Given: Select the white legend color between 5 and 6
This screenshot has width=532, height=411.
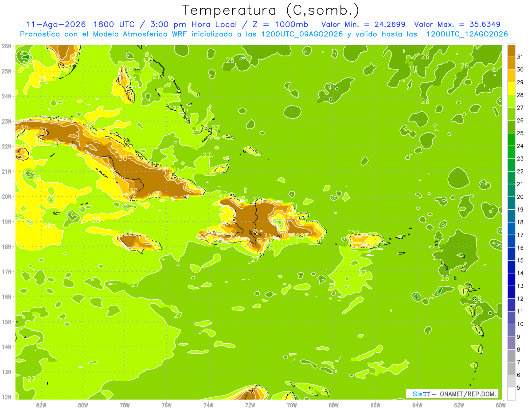Looking at the screenshot, I should pos(511,381).
